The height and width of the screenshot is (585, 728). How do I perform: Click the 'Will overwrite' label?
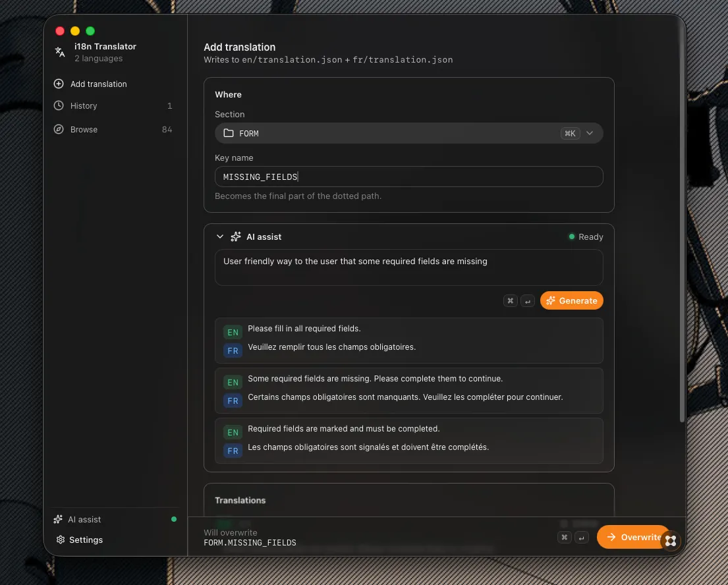(x=231, y=532)
